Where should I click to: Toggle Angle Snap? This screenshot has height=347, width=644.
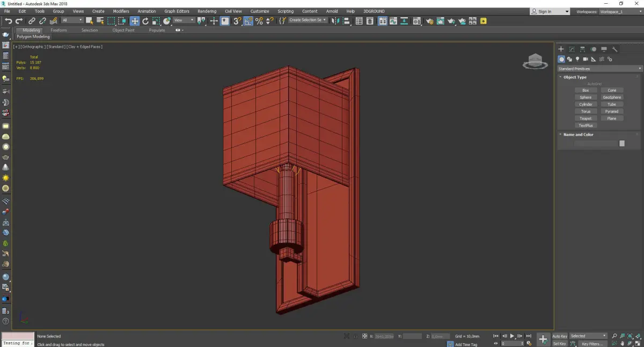point(248,21)
